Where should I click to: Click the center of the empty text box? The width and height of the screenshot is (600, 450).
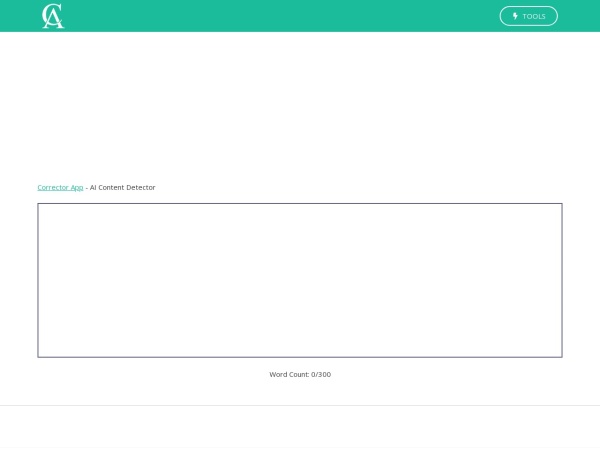tap(300, 280)
